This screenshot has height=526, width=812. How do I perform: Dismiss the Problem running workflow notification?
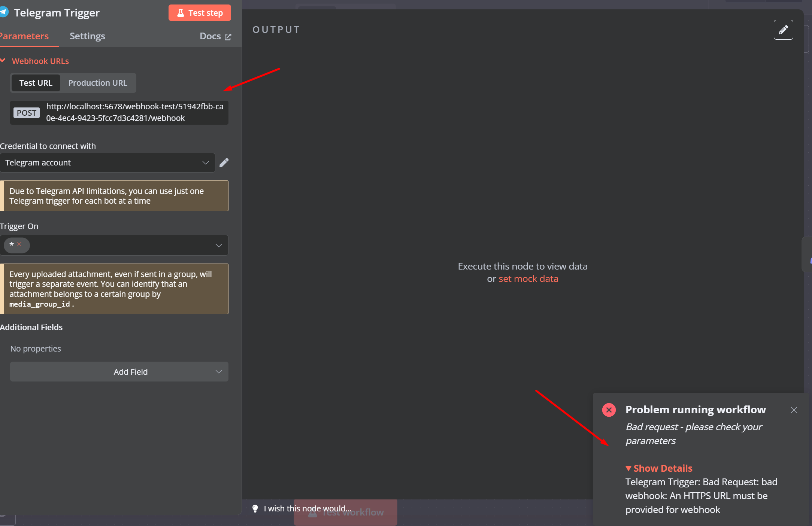tap(794, 410)
